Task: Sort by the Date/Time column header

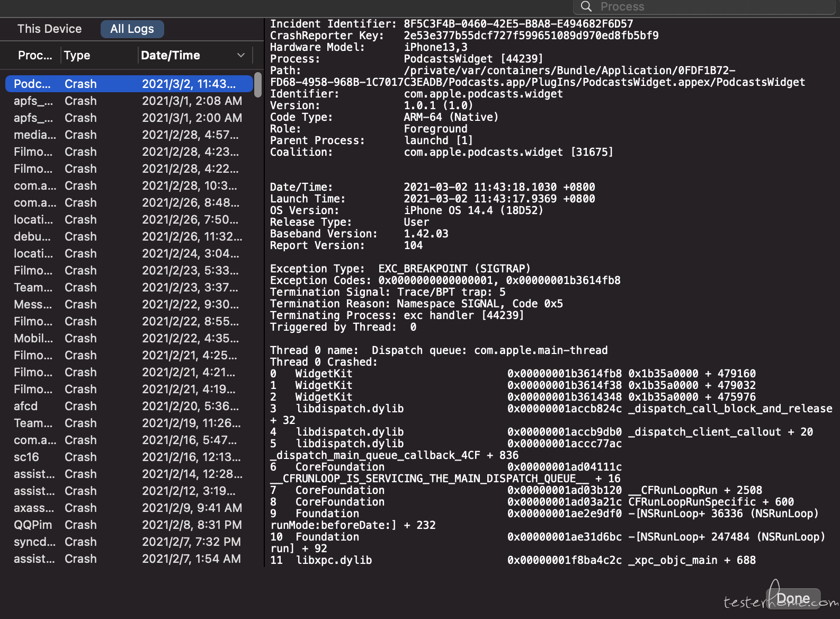Action: pyautogui.click(x=171, y=55)
